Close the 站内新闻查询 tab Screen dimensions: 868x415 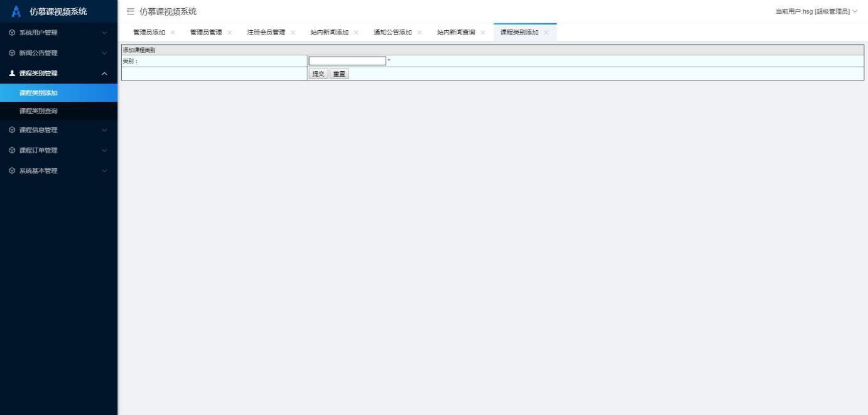click(x=483, y=33)
